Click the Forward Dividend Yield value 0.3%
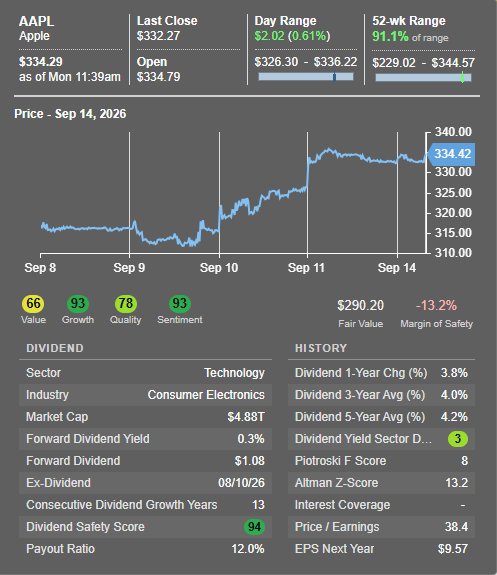 (x=251, y=439)
